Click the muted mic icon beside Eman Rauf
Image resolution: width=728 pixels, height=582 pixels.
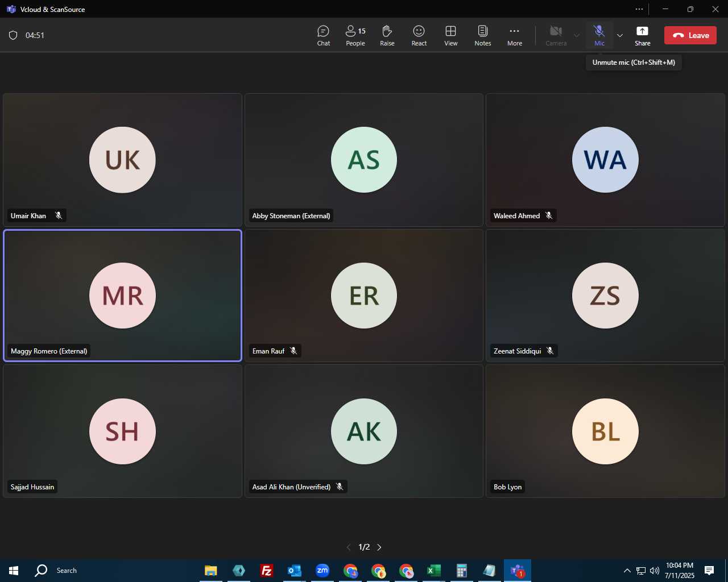293,351
